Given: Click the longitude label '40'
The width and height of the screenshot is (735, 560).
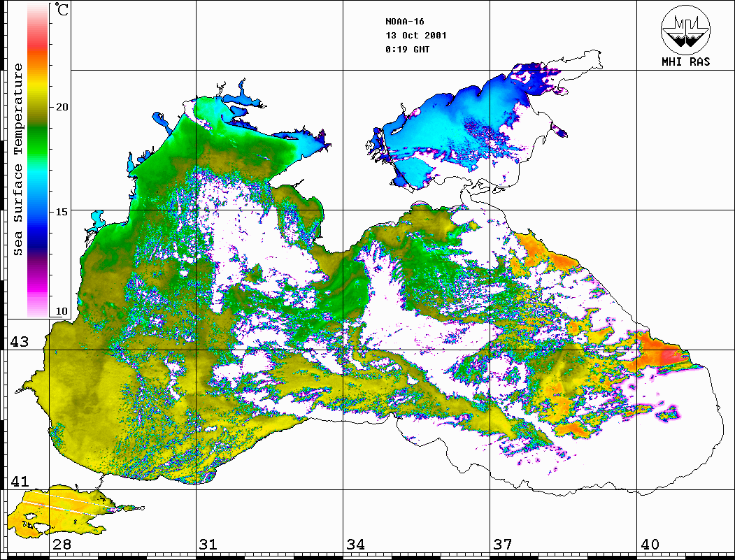Looking at the screenshot, I should pyautogui.click(x=650, y=545).
